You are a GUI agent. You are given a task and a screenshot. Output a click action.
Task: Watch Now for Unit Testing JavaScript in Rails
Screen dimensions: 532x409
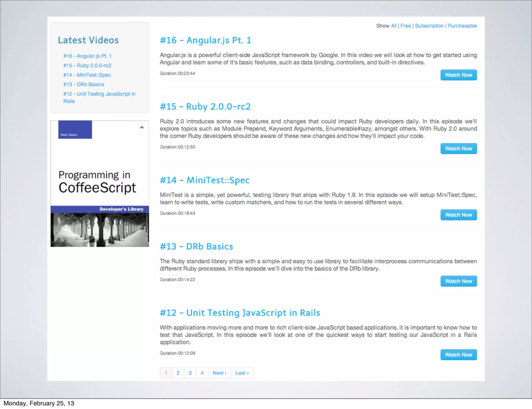(458, 355)
